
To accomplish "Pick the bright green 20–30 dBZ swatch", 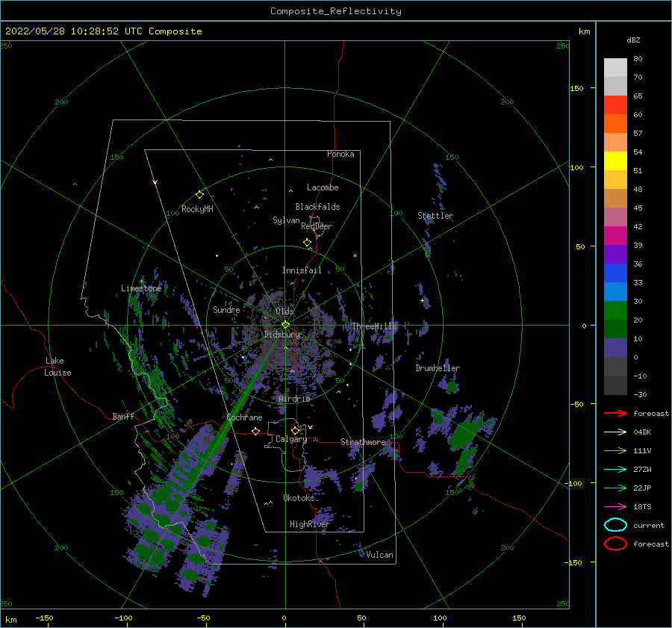I will click(x=615, y=311).
